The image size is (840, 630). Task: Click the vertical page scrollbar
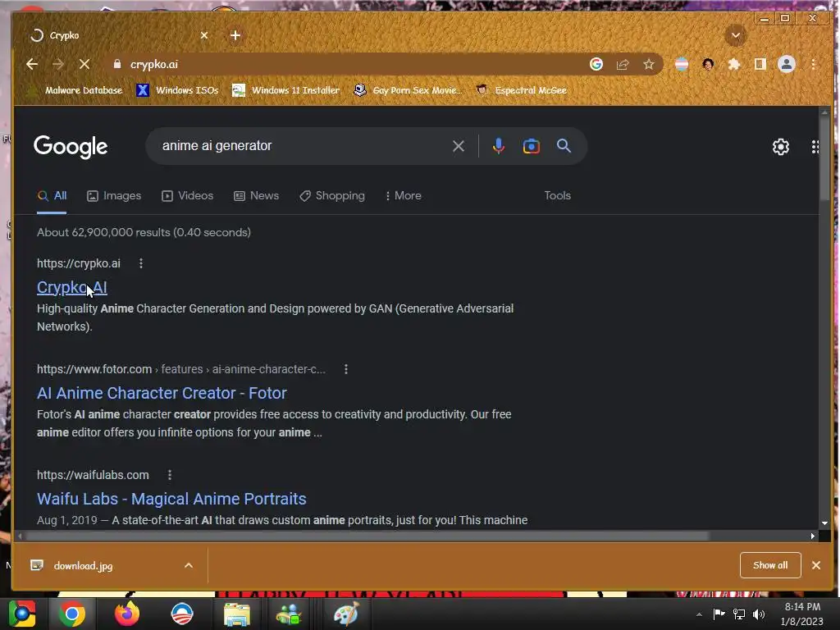[824, 160]
